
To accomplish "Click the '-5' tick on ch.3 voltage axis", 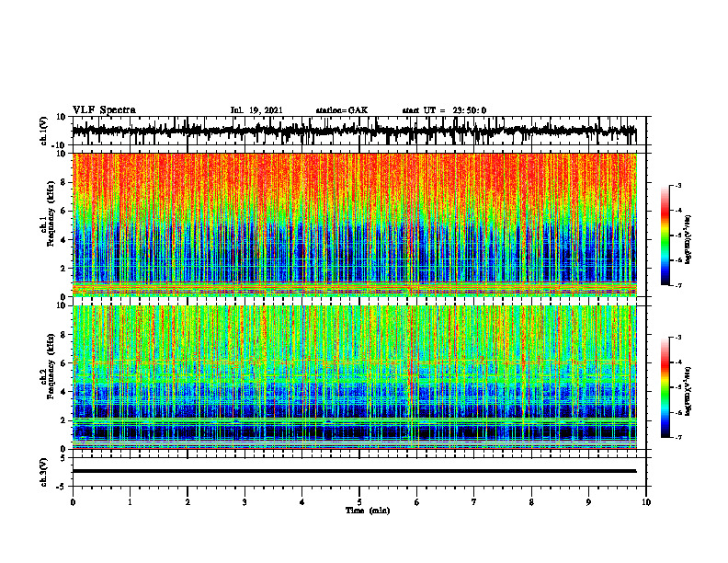I will tap(62, 487).
